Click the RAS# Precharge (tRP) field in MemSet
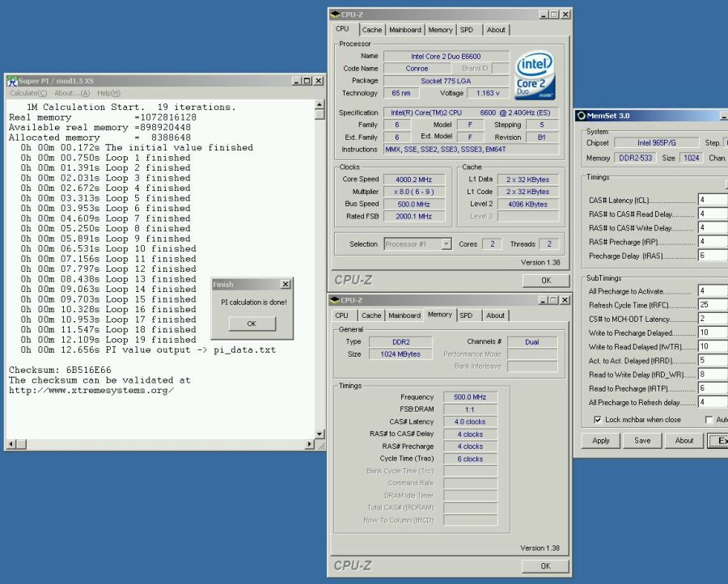Viewport: 728px width, 584px height. [x=713, y=242]
